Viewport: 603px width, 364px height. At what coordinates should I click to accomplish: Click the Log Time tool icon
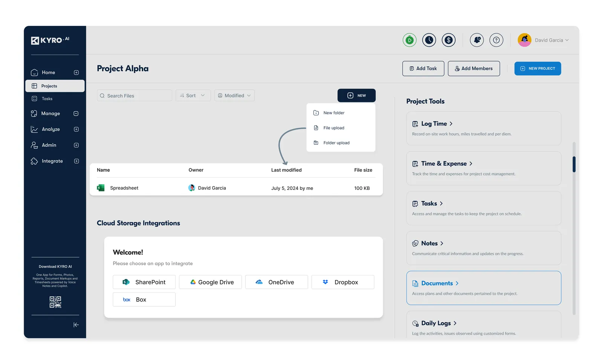tap(415, 124)
